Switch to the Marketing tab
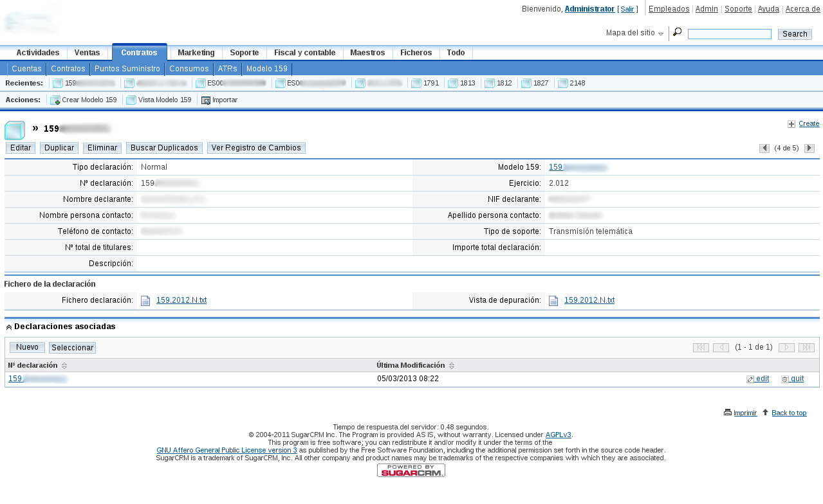Viewport: 823px width, 504px height. 196,53
